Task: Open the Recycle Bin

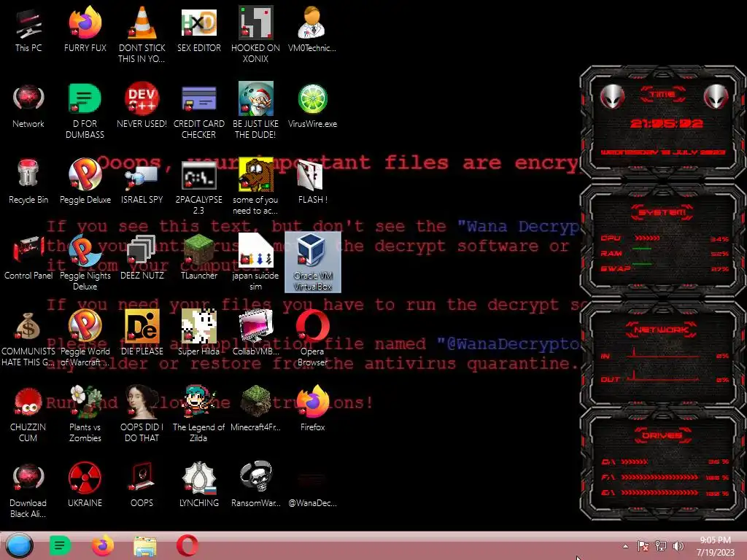Action: point(28,182)
